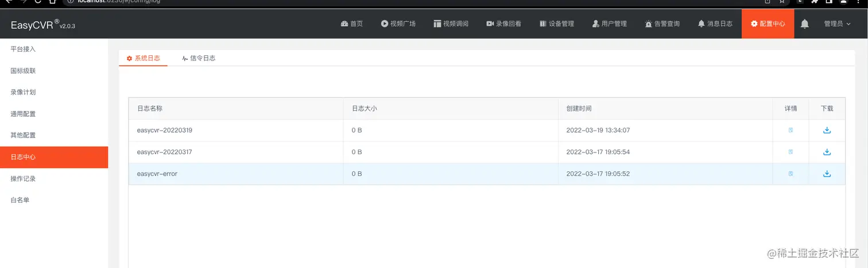Open 白名单 in the sidebar
This screenshot has width=868, height=268.
54,200
